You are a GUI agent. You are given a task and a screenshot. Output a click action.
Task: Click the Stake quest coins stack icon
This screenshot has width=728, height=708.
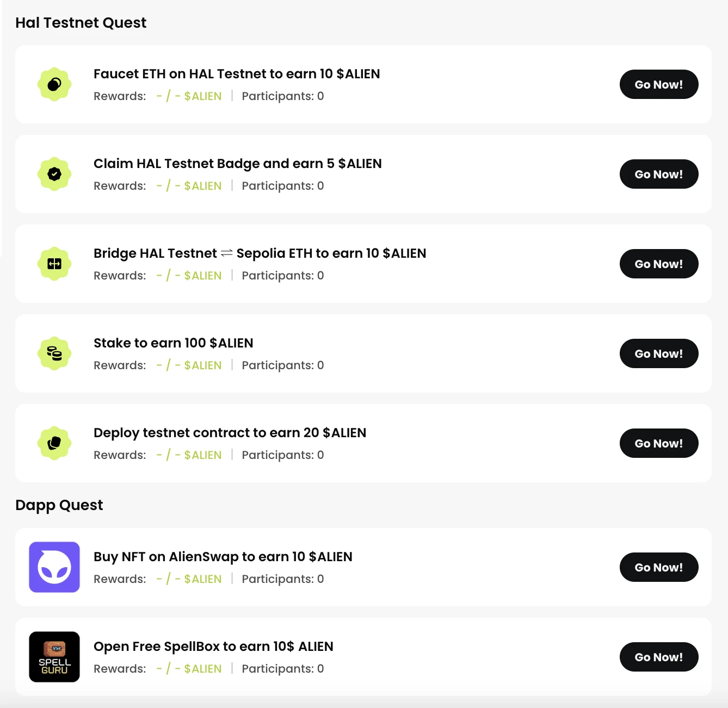[54, 353]
